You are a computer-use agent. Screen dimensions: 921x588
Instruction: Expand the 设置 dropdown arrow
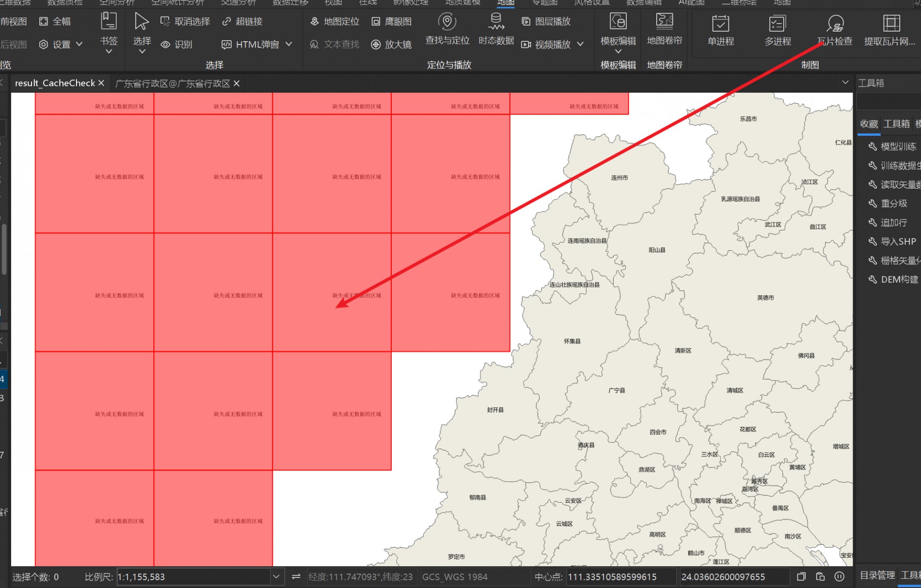[x=79, y=45]
